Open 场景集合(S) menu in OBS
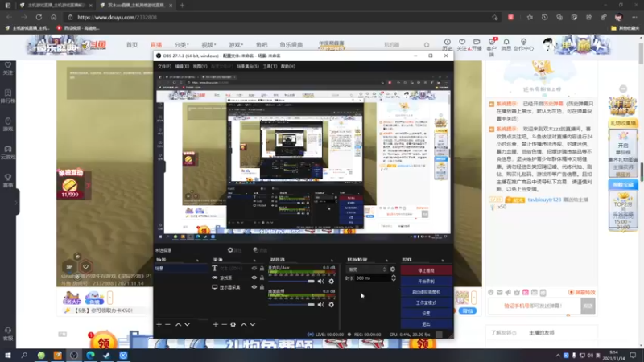Image resolution: width=644 pixels, height=362 pixels. coord(248,67)
